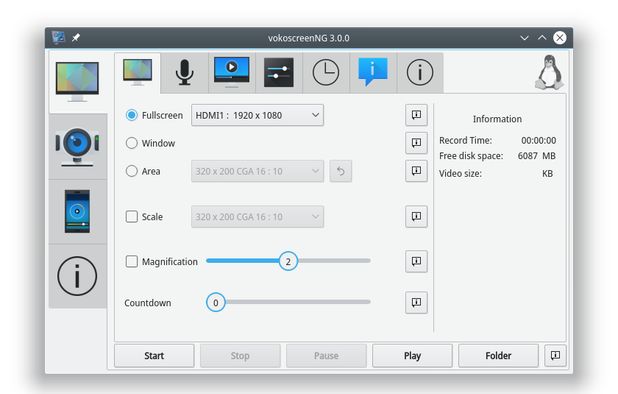Select Fullscreen recording mode
The width and height of the screenshot is (618, 394).
tap(154, 115)
